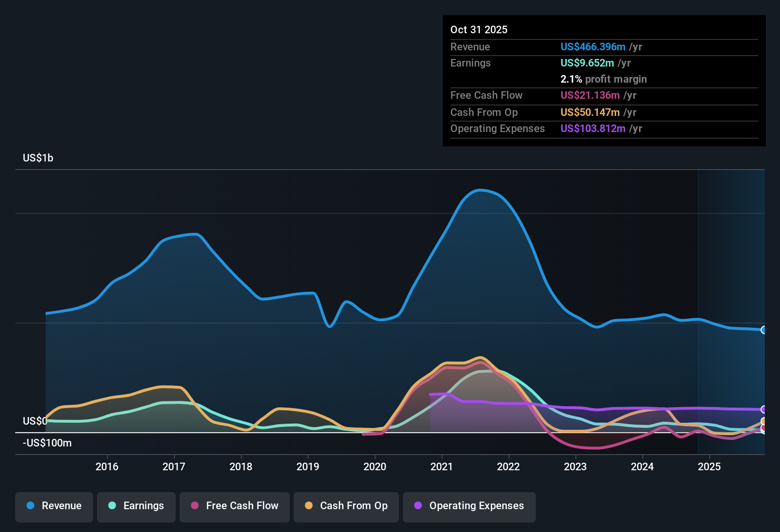The image size is (780, 532).
Task: Select the 2019 x-axis label
Action: 308,466
